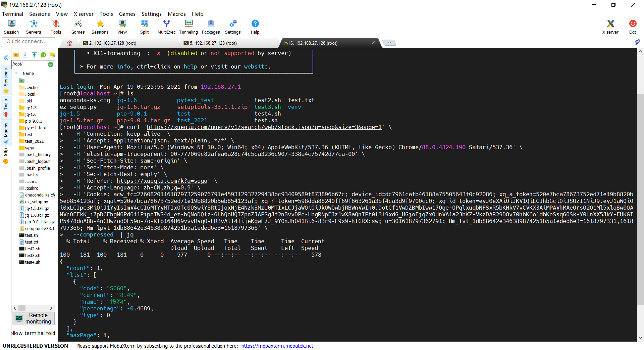The image size is (644, 350).
Task: Open a new tab with the plus button
Action: click(x=389, y=43)
